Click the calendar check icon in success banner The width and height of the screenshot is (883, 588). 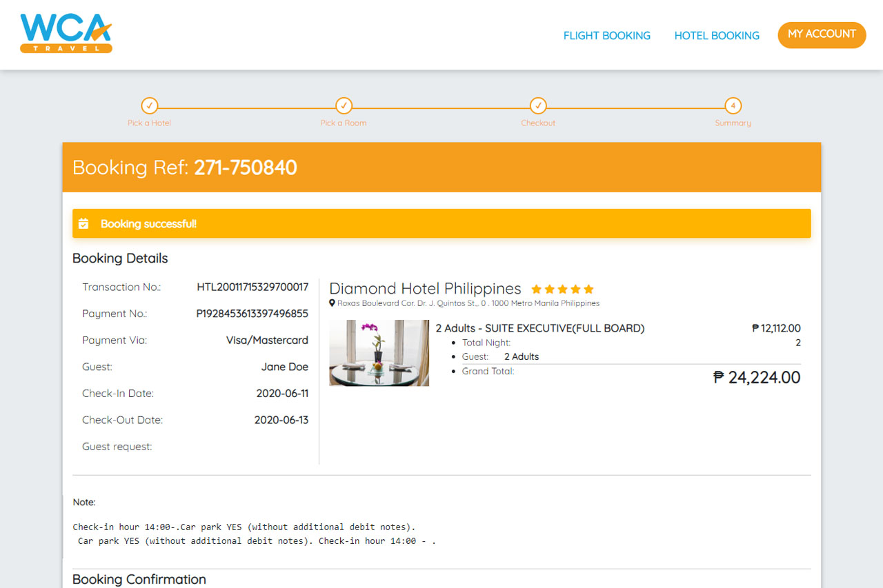(x=83, y=224)
